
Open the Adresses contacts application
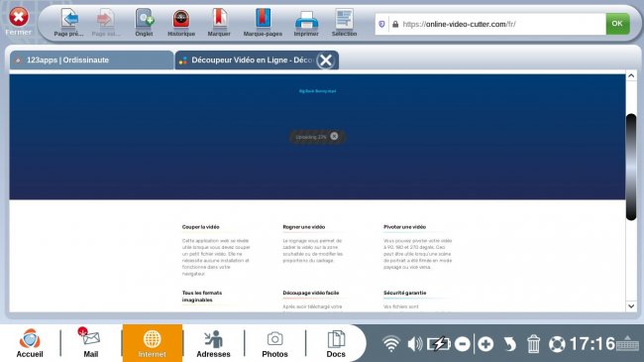(x=213, y=343)
